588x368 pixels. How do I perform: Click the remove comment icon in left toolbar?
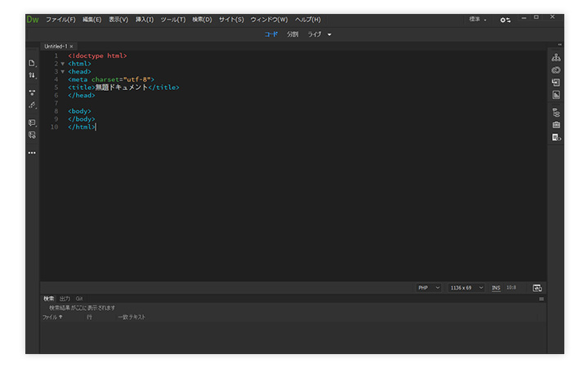click(32, 135)
